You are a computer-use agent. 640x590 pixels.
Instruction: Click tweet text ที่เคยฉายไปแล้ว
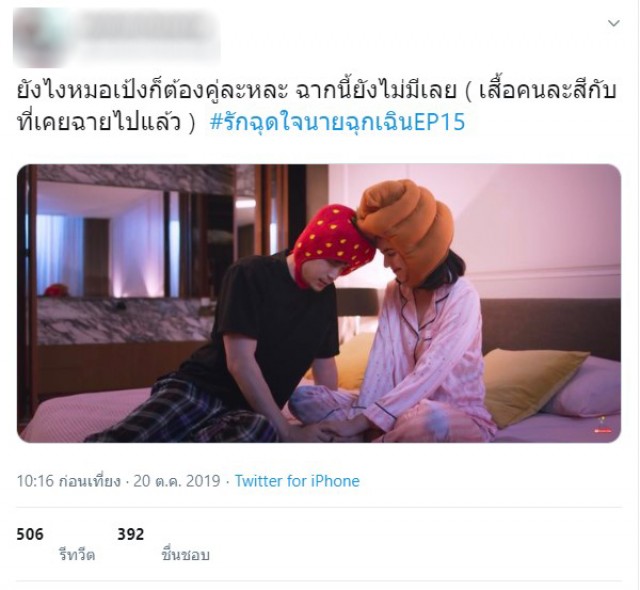click(x=98, y=122)
